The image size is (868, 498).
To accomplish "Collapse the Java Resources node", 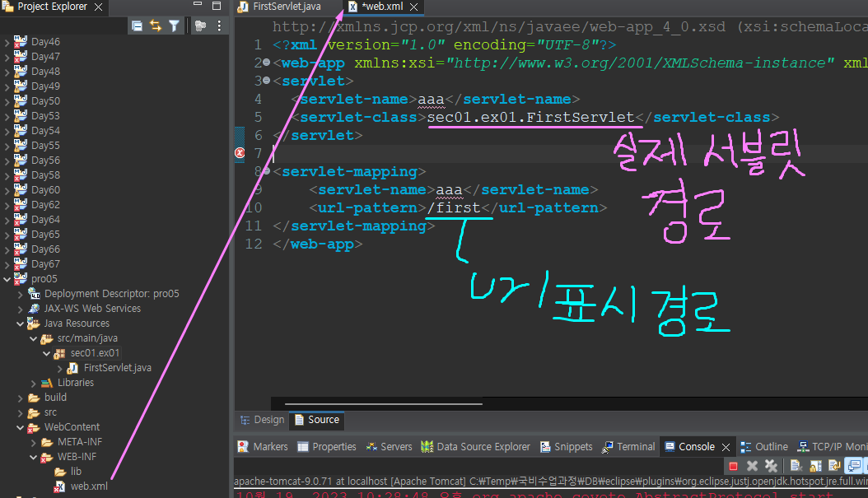I will (x=20, y=323).
